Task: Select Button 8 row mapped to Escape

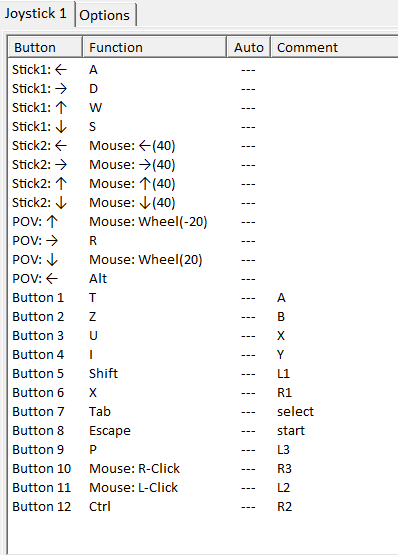Action: (x=203, y=431)
